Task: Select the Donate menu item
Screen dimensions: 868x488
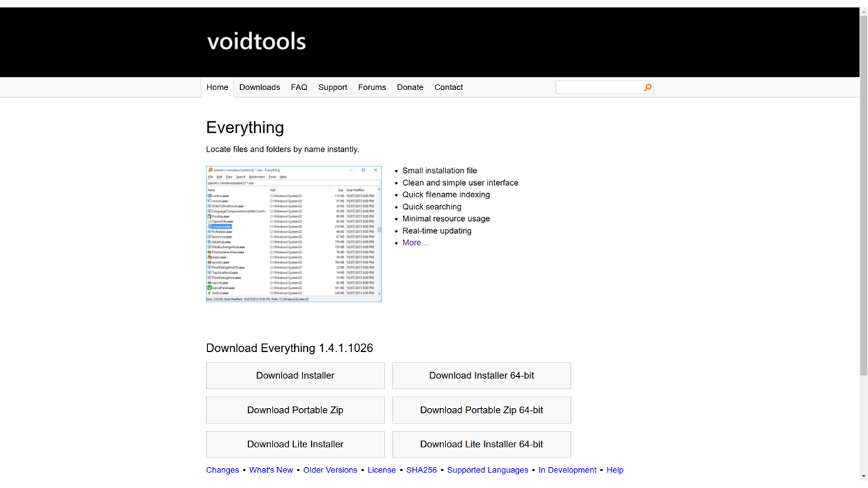Action: pos(410,87)
